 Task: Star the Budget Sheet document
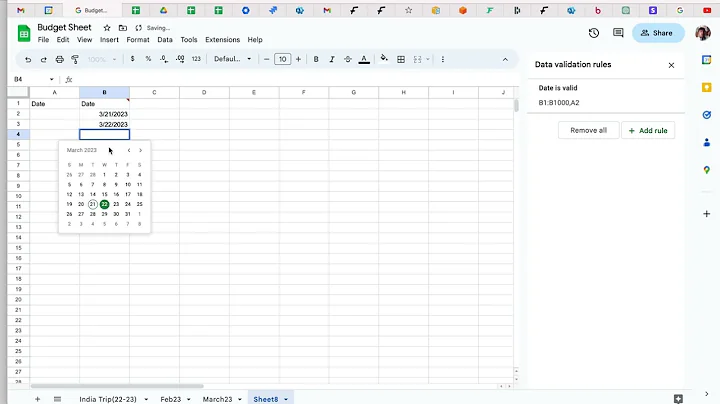click(x=107, y=28)
